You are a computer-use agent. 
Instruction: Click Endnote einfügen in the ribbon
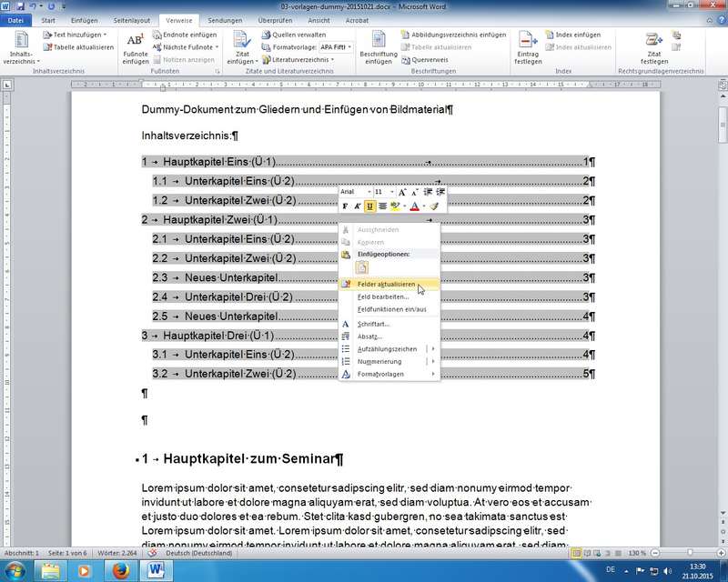(x=185, y=35)
